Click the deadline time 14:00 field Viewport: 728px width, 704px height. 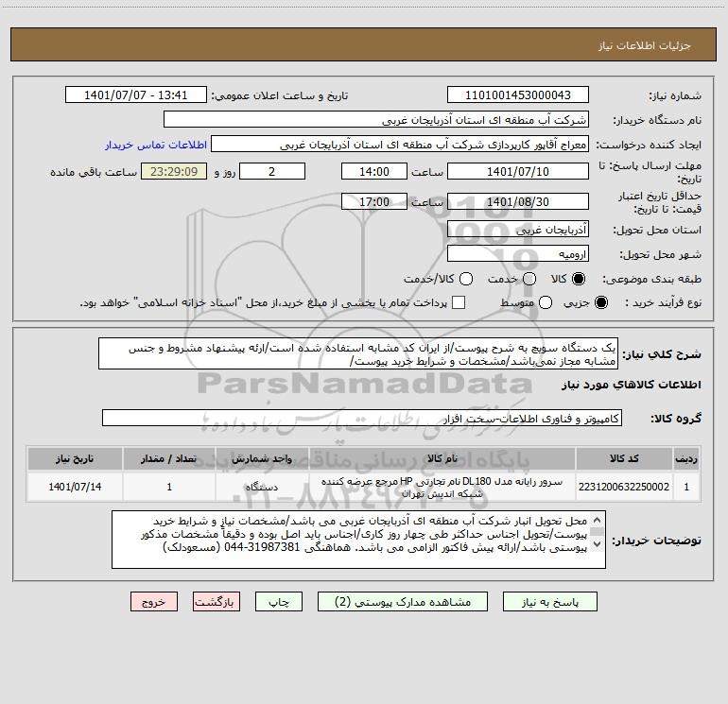374,171
